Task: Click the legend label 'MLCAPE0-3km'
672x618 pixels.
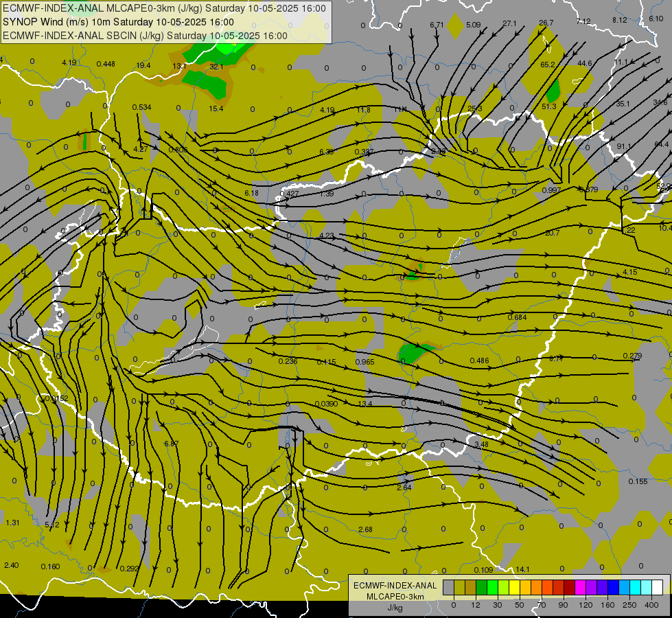Action: pos(395,597)
